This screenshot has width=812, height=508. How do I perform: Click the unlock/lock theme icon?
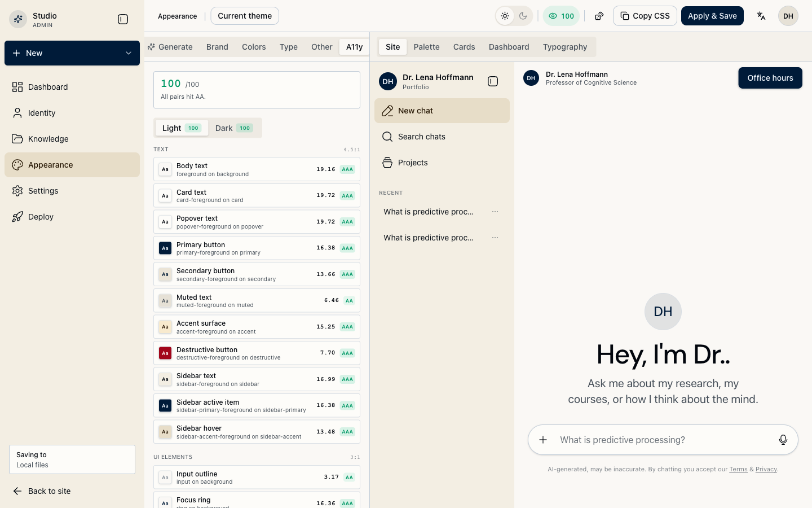[599, 16]
